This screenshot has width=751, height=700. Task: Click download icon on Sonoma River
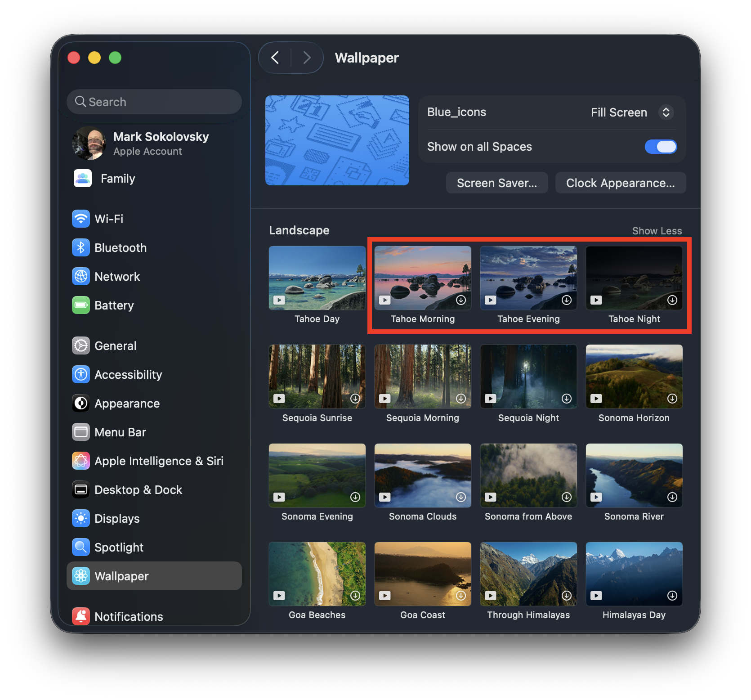(672, 497)
